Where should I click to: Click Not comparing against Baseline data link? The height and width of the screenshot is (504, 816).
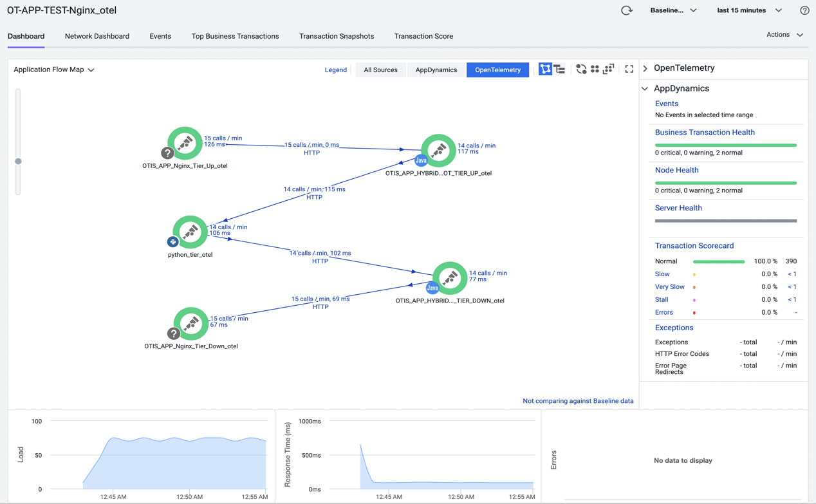(578, 400)
